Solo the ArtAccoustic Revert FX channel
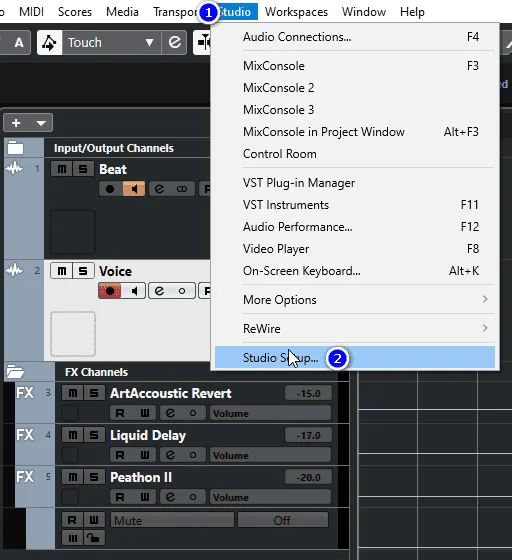This screenshot has height=560, width=512. pos(94,393)
